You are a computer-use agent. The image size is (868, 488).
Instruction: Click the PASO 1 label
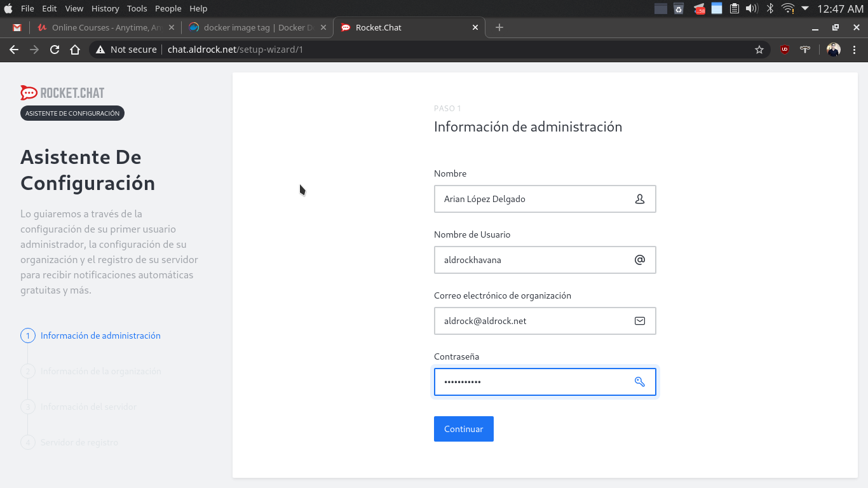point(447,109)
